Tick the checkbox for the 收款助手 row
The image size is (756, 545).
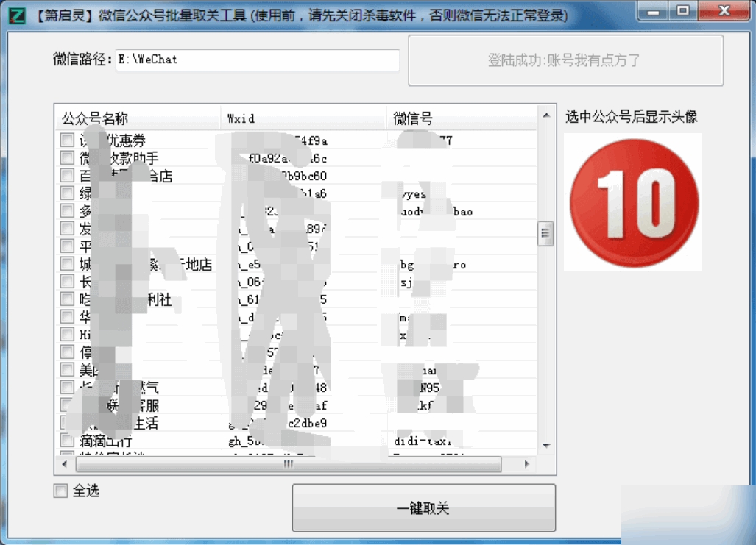67,157
